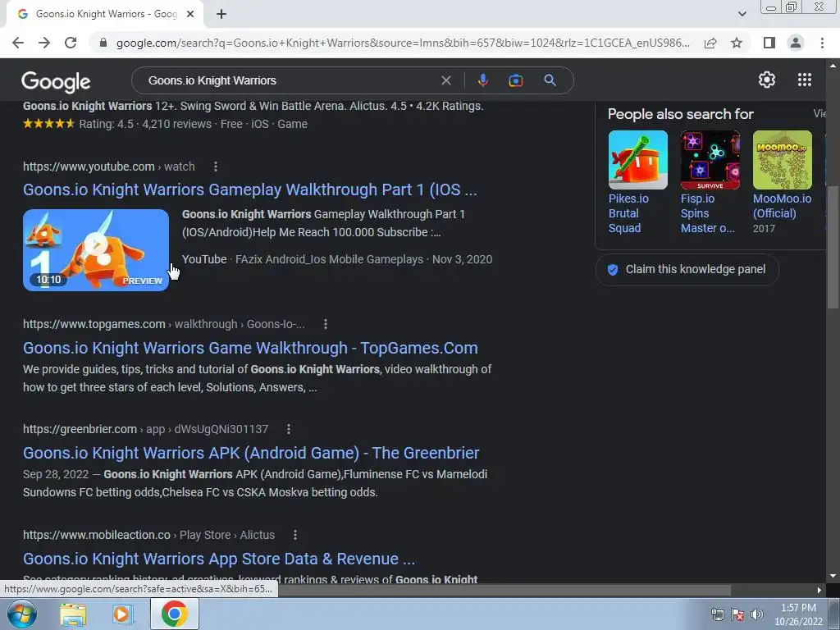
Task: Click the vertical scrollbar down arrow
Action: tap(833, 577)
